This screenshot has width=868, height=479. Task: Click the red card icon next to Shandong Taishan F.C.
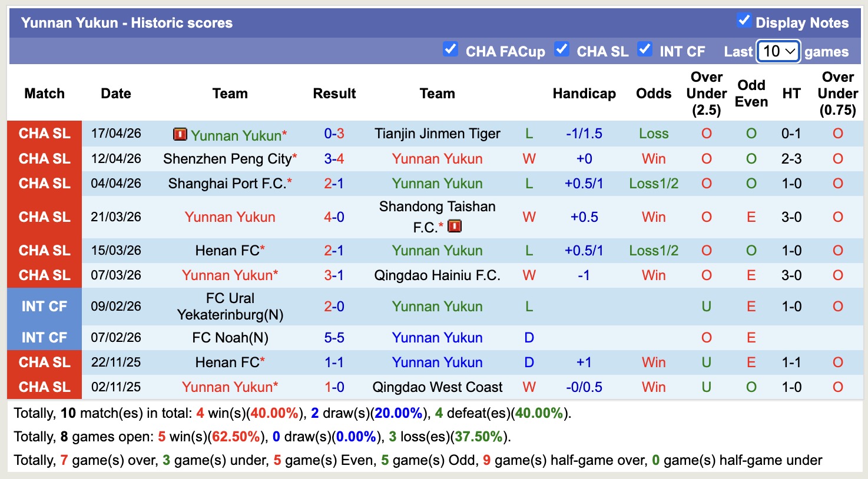[x=454, y=225]
